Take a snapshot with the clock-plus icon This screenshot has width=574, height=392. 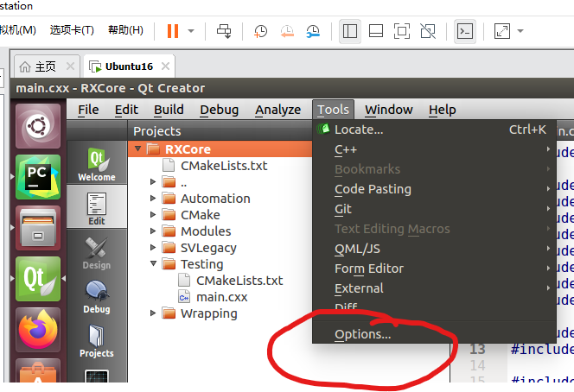(x=260, y=31)
